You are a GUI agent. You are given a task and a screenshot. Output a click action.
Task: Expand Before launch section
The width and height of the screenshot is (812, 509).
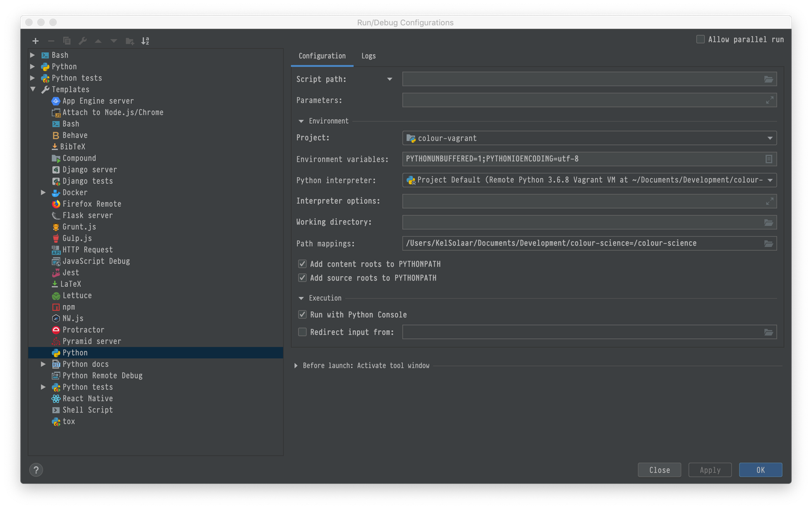coord(296,366)
